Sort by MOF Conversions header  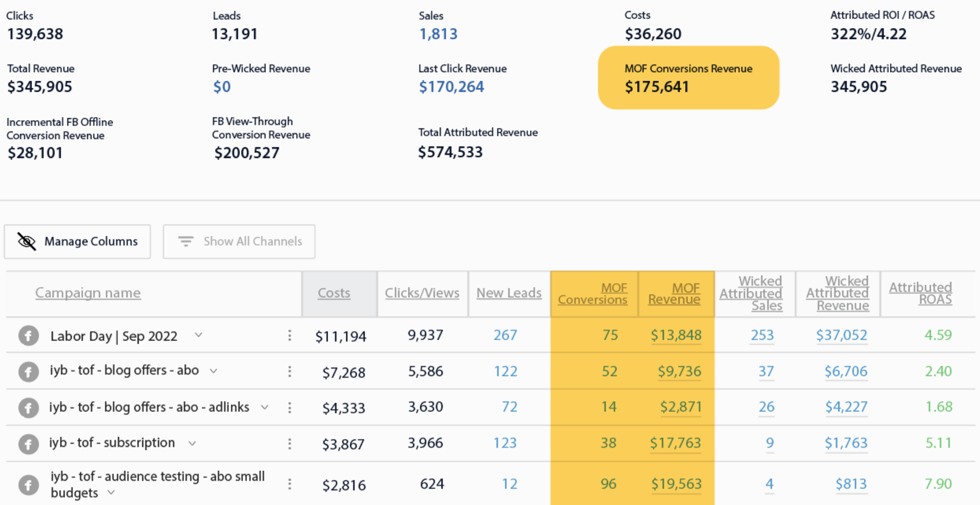[x=593, y=294]
